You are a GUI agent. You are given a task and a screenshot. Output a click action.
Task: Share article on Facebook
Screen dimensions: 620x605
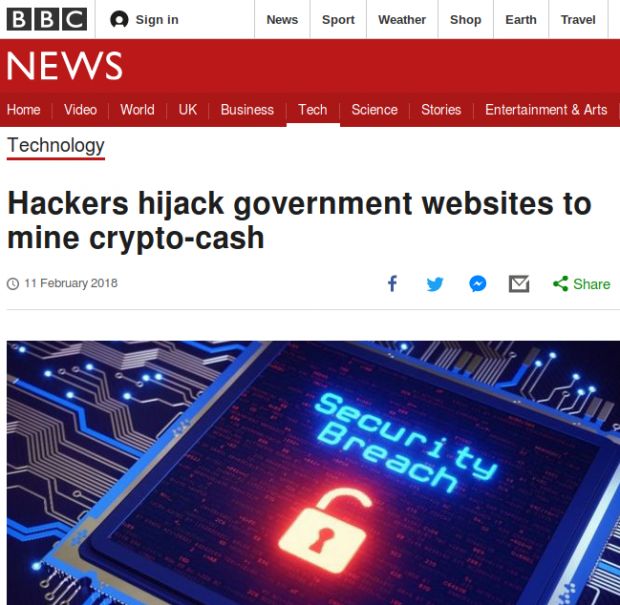(x=392, y=284)
